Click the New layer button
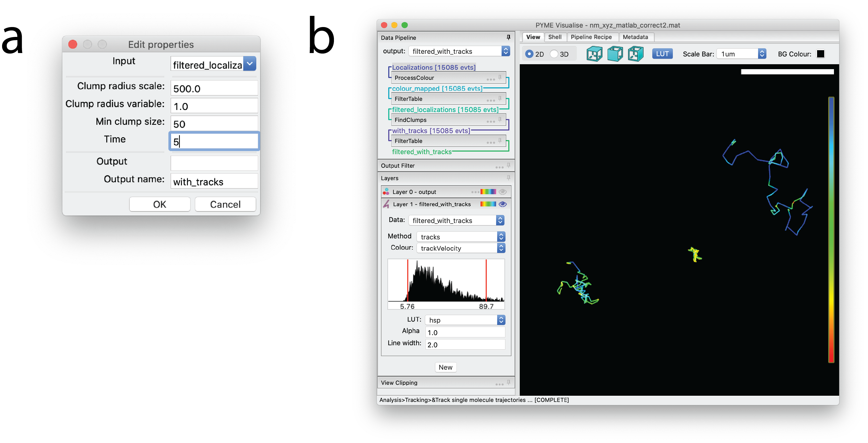 coord(445,367)
